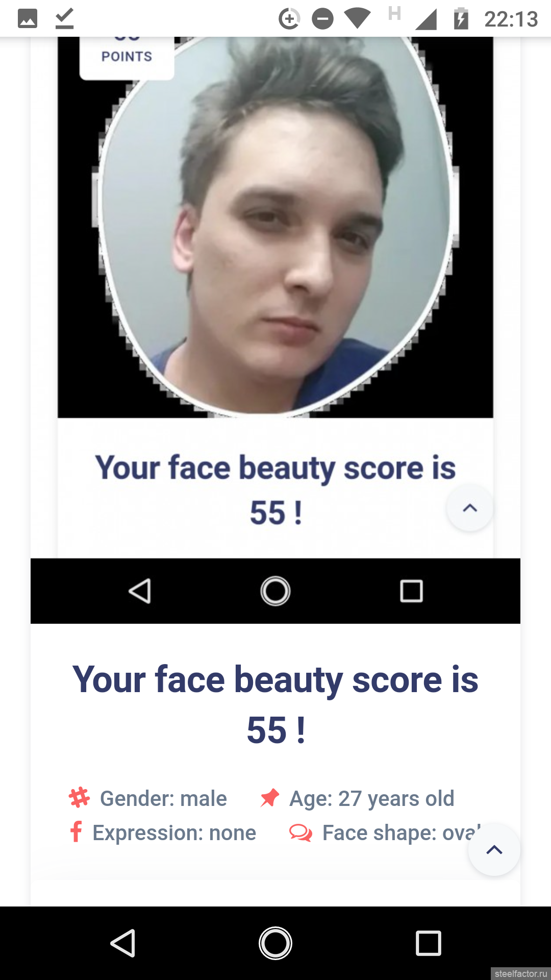Tap the Wi-Fi signal status icon
The height and width of the screenshot is (980, 551).
(x=357, y=19)
